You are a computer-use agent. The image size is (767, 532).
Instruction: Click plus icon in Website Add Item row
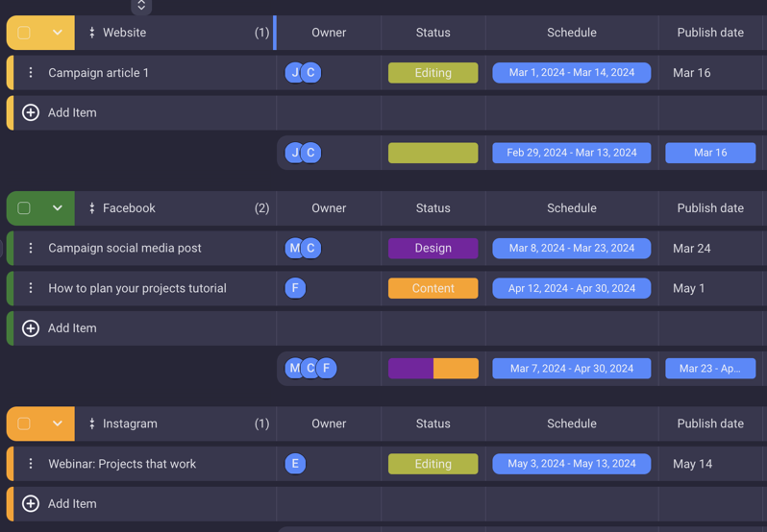(31, 113)
